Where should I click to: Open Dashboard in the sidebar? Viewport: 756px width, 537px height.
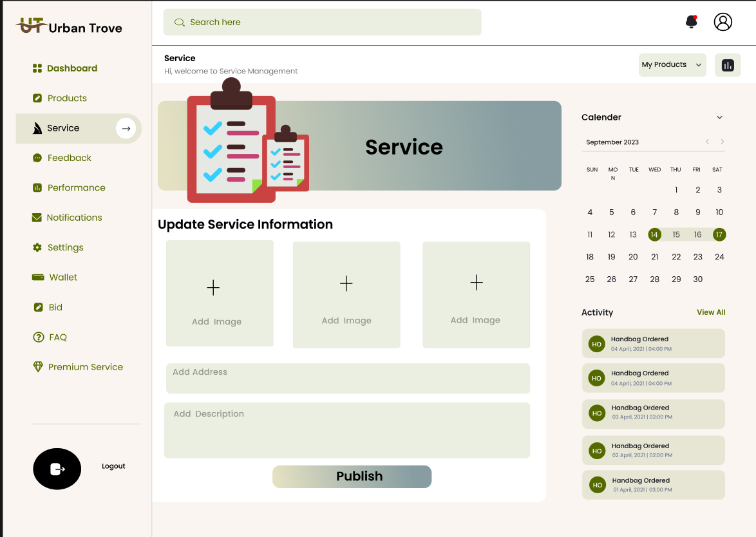pos(72,68)
